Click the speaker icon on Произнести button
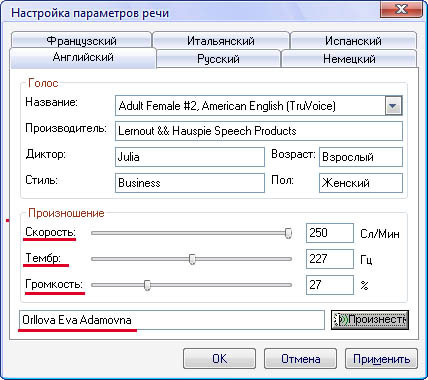The width and height of the screenshot is (428, 380). click(342, 320)
